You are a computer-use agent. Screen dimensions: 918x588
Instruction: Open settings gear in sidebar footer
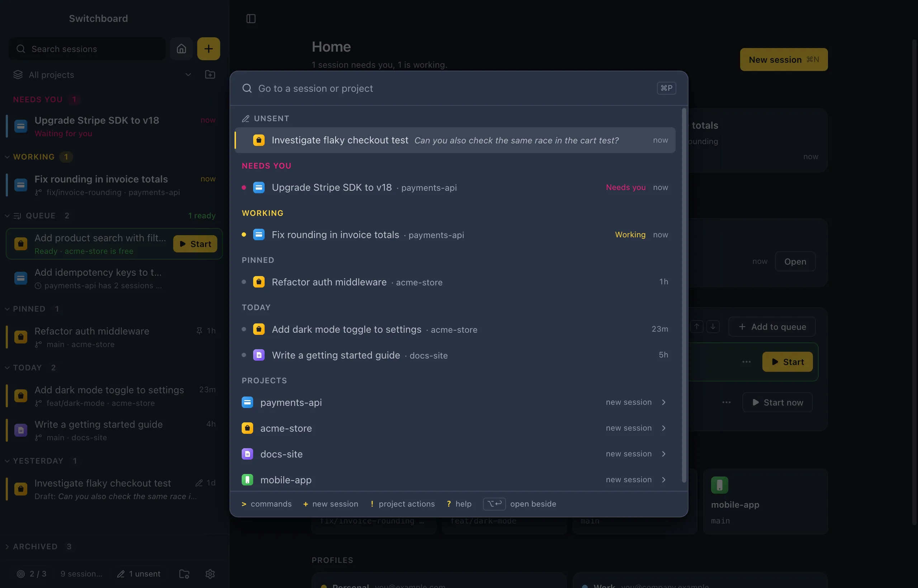point(210,574)
